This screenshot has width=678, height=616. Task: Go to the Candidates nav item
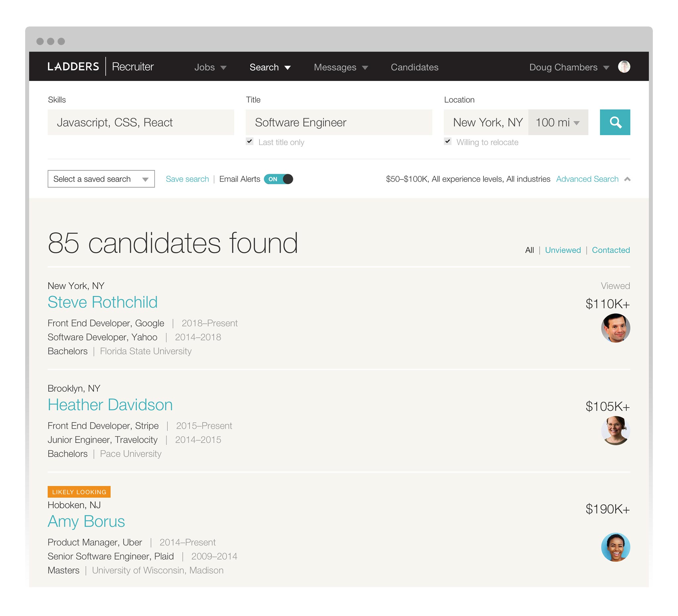tap(414, 67)
